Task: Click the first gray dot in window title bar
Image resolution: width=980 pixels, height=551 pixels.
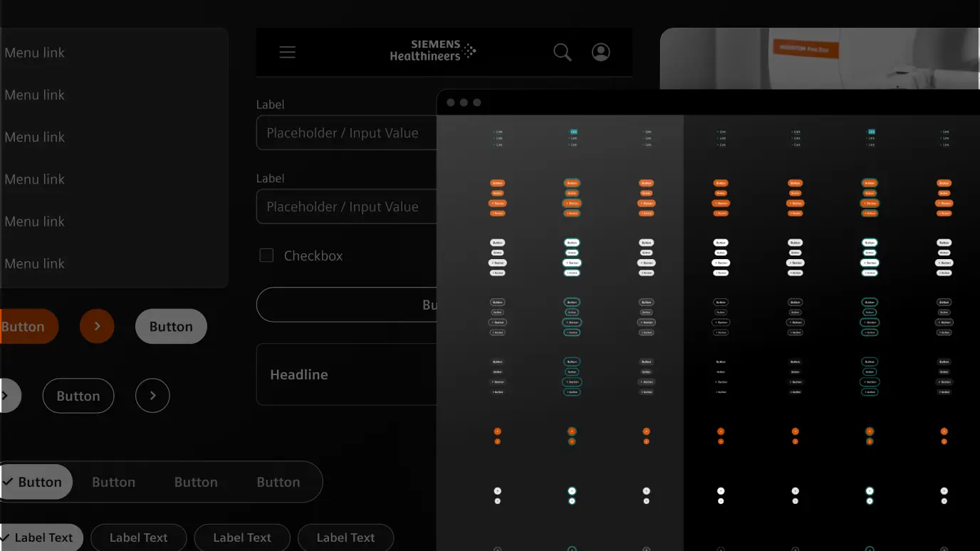Action: [451, 103]
